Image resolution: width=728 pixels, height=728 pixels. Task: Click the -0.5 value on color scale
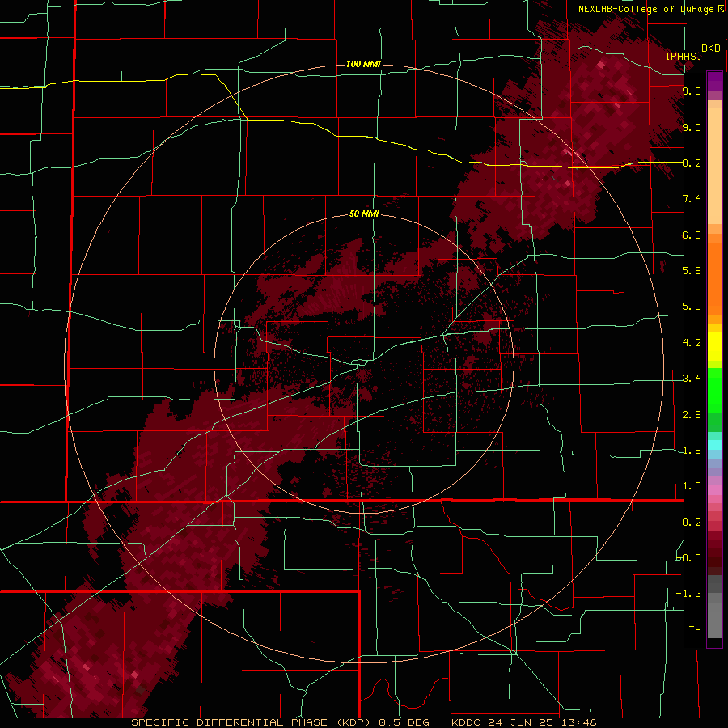689,557
